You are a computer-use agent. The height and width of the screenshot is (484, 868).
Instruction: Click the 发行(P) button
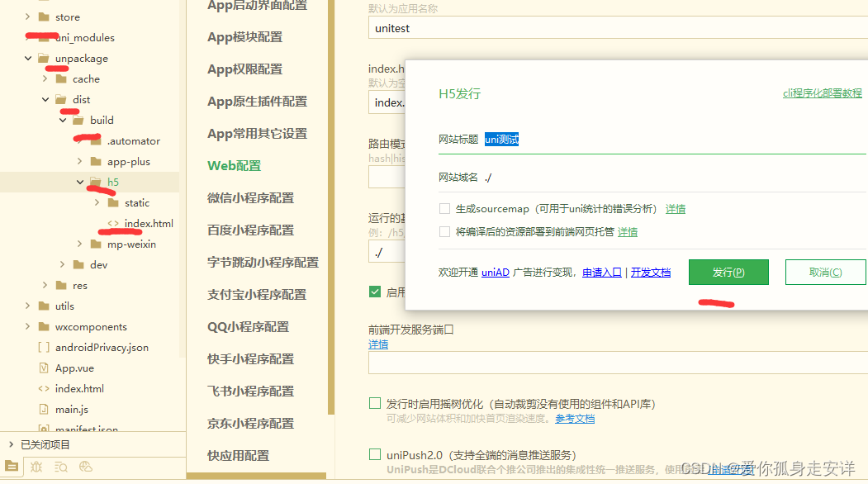click(x=728, y=272)
